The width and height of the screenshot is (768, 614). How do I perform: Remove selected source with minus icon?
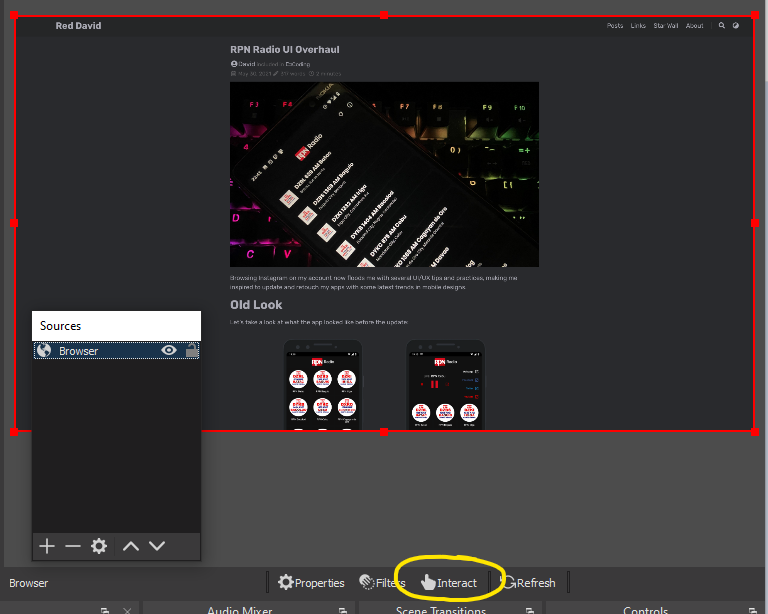click(72, 546)
